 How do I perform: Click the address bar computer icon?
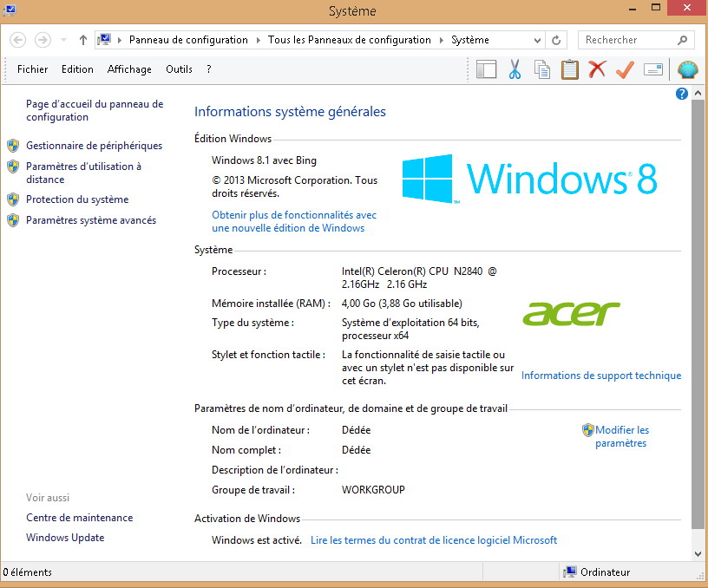[104, 40]
